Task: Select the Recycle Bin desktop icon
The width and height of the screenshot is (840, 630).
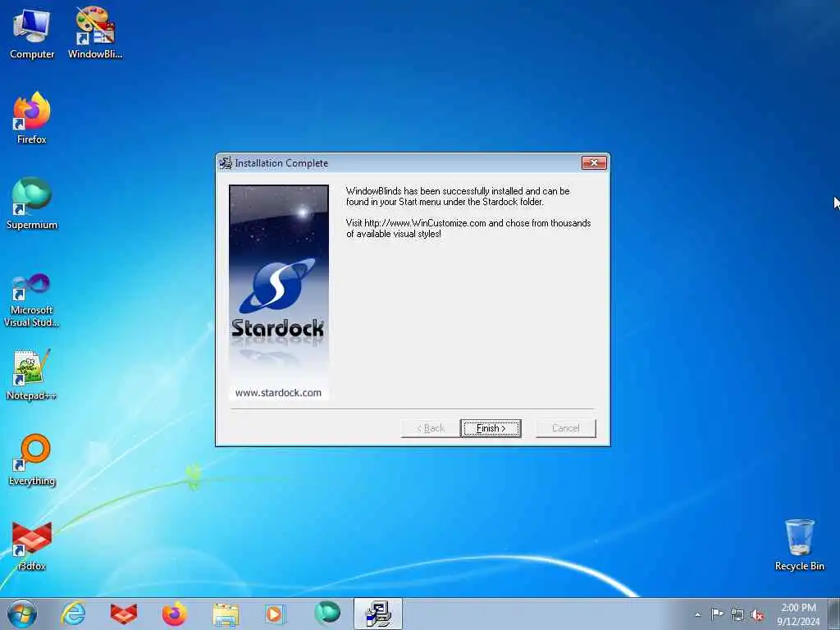Action: [799, 545]
